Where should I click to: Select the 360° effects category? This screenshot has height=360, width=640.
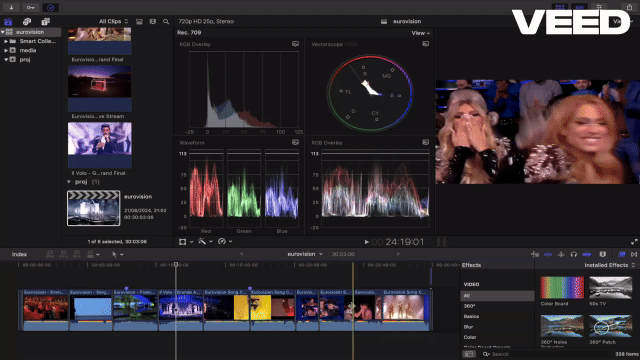pyautogui.click(x=497, y=306)
